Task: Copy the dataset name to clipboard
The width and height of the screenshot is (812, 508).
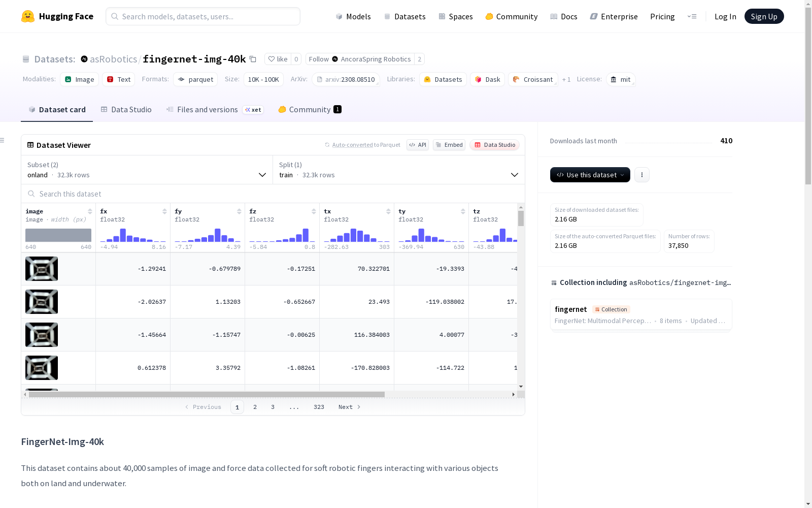Action: [x=253, y=59]
